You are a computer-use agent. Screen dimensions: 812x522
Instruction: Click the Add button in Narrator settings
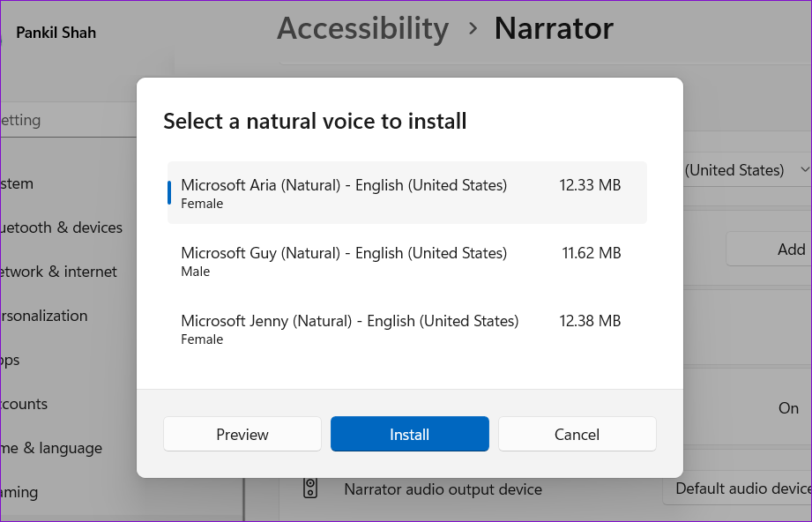click(x=769, y=249)
